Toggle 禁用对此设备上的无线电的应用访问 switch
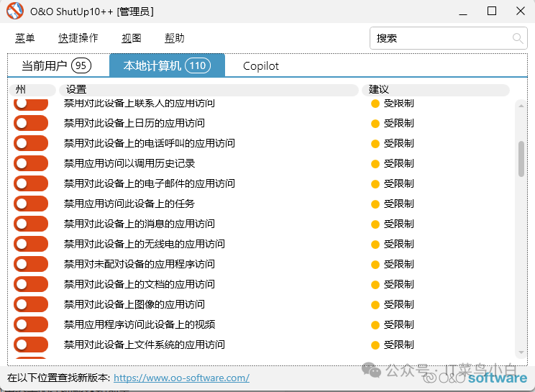 [x=31, y=244]
